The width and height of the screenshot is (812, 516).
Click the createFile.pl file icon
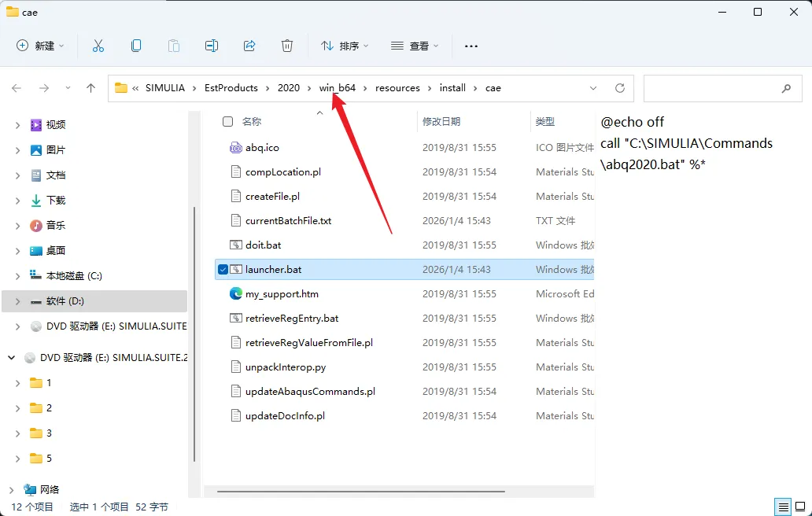coord(235,196)
